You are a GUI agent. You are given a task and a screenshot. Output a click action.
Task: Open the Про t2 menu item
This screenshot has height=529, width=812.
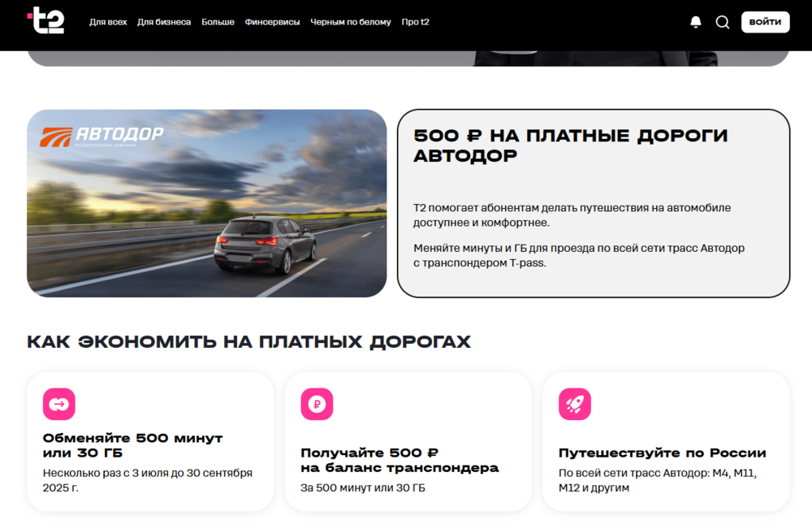point(415,22)
